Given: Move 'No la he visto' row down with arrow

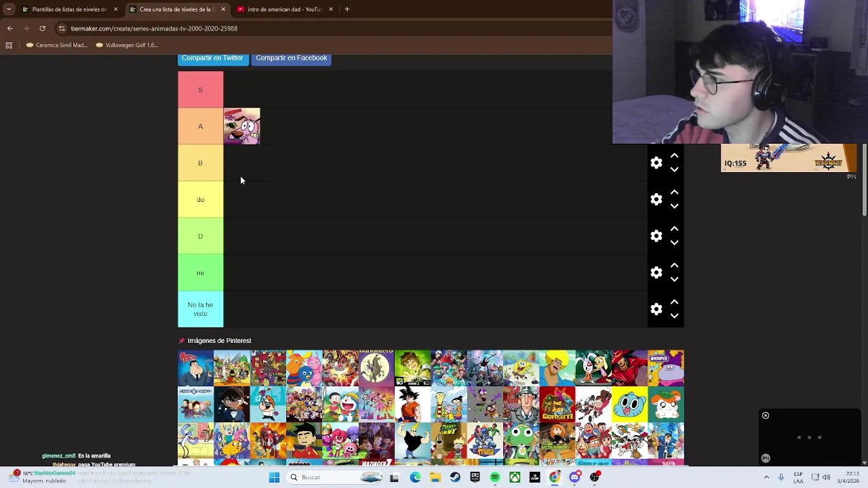Looking at the screenshot, I should click(x=674, y=316).
